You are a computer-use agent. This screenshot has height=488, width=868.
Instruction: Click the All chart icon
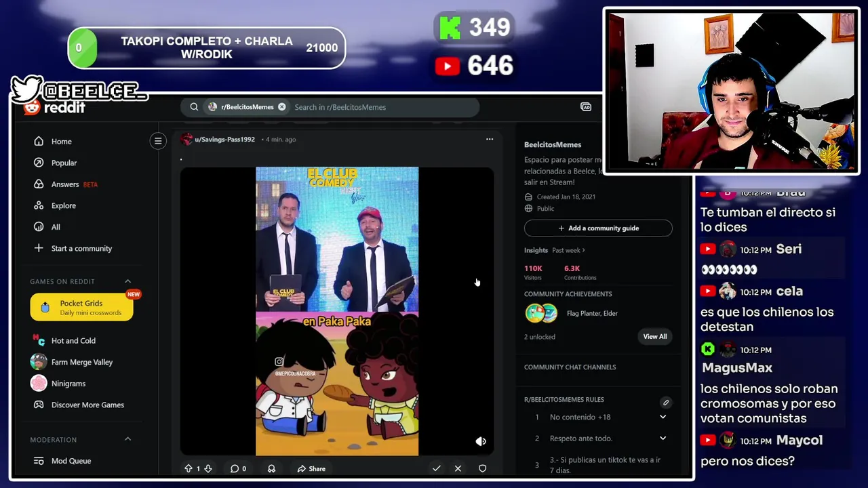39,227
